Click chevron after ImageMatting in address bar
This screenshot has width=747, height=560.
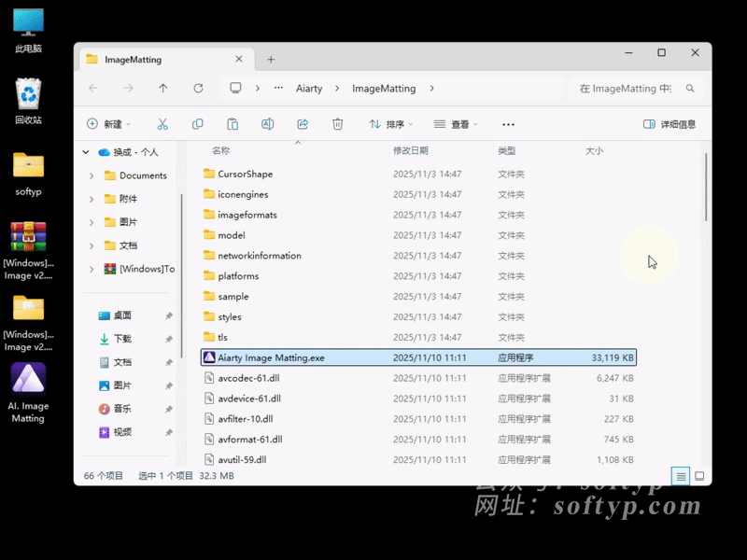point(431,88)
